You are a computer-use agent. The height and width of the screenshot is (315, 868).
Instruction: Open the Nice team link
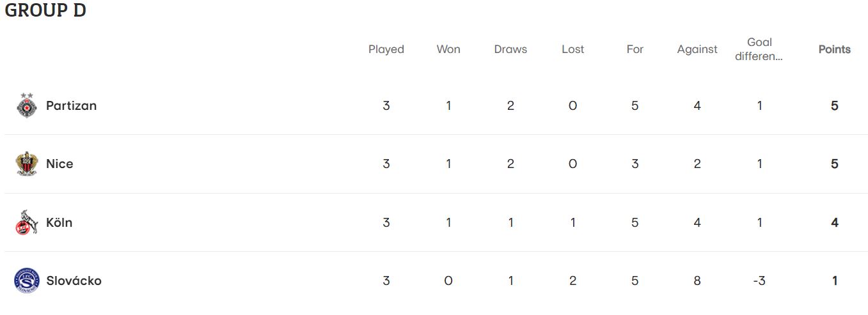coord(59,164)
